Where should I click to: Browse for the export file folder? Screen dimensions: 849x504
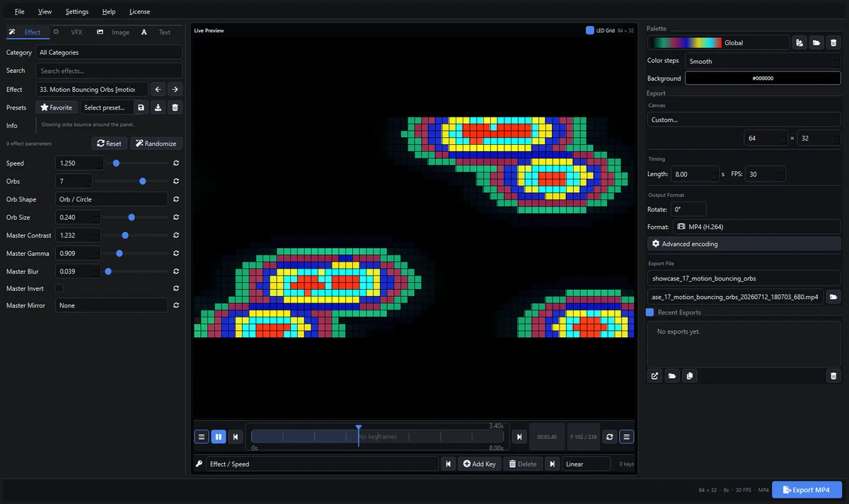click(833, 297)
